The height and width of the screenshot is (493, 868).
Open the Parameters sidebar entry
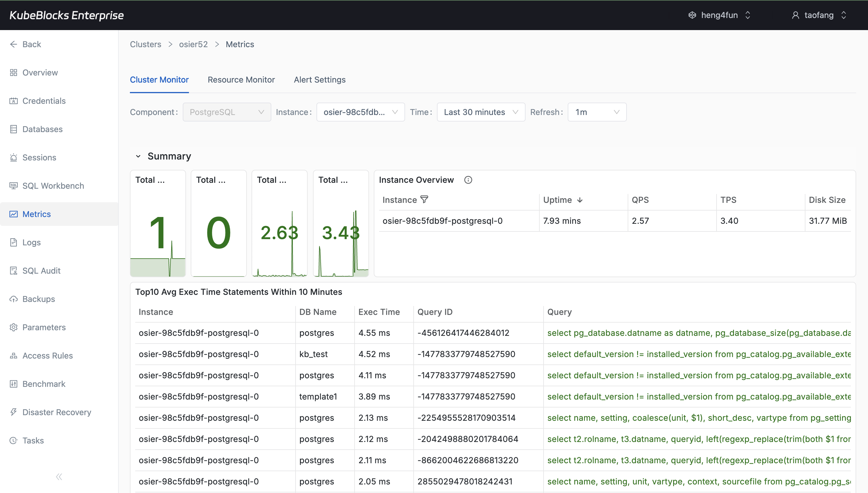coord(44,327)
